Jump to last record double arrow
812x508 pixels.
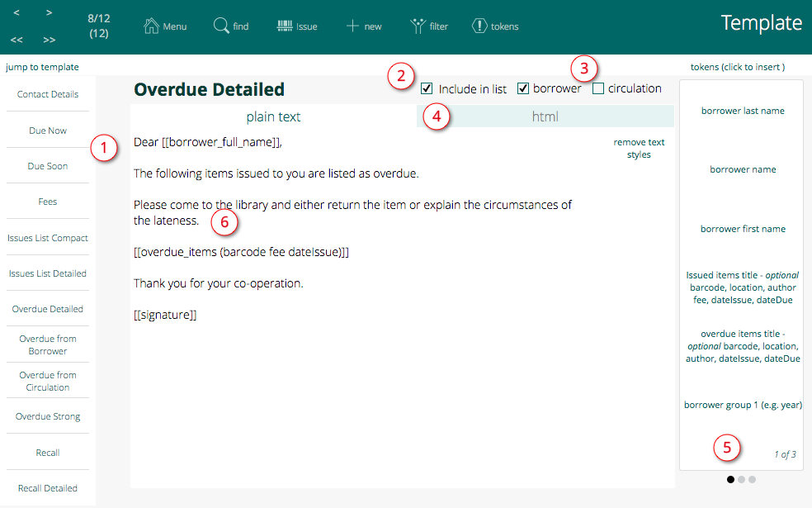coord(50,40)
